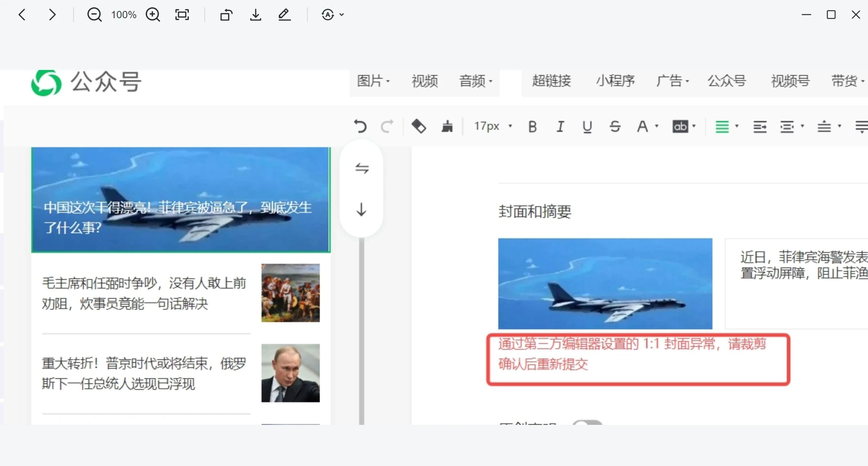868x466 pixels.
Task: Apply strikethrough formatting
Action: click(615, 126)
